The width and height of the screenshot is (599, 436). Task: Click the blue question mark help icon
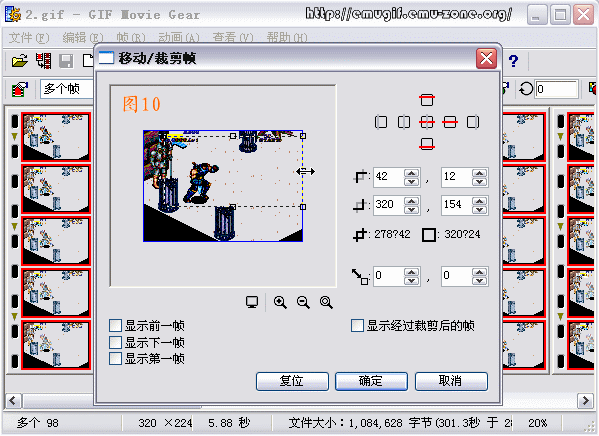[513, 61]
